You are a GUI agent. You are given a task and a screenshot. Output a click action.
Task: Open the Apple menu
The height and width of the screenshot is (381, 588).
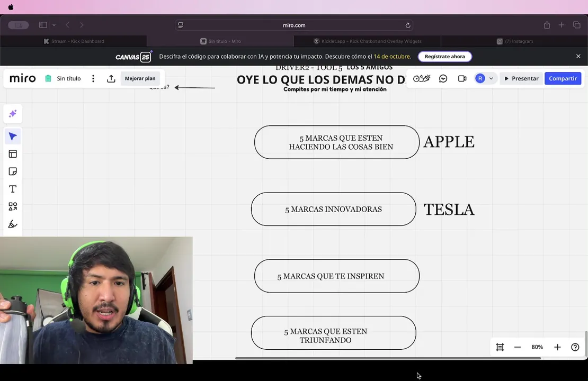tap(11, 7)
